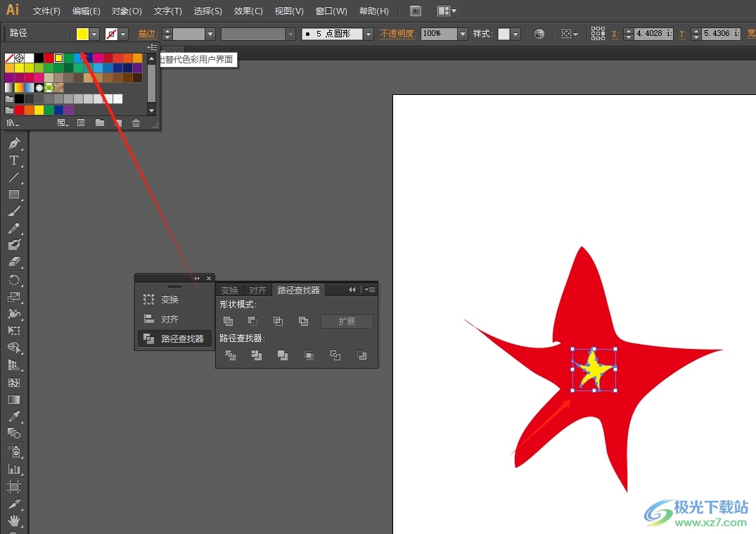The height and width of the screenshot is (534, 756).
Task: Click Pathfinder Divide icon
Action: point(231,355)
